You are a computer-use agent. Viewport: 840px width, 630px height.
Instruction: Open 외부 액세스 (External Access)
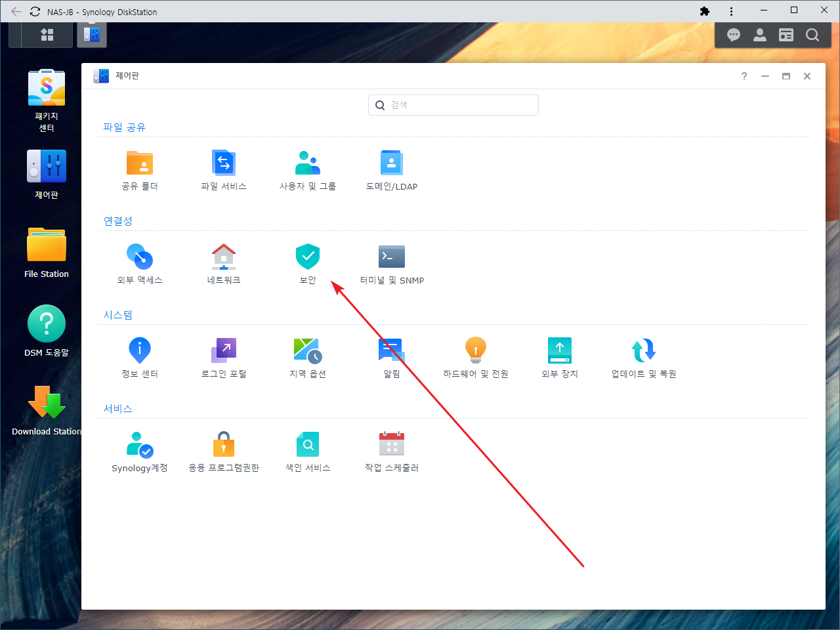point(139,264)
